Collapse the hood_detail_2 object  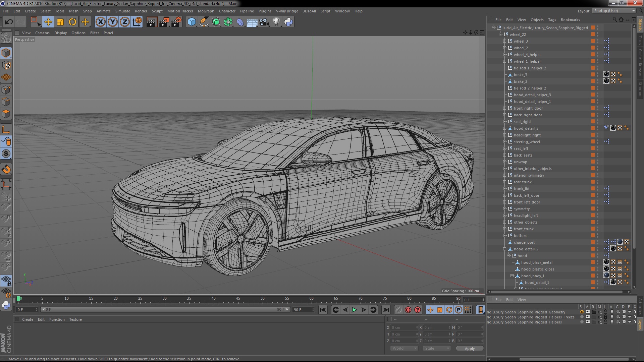coord(504,249)
